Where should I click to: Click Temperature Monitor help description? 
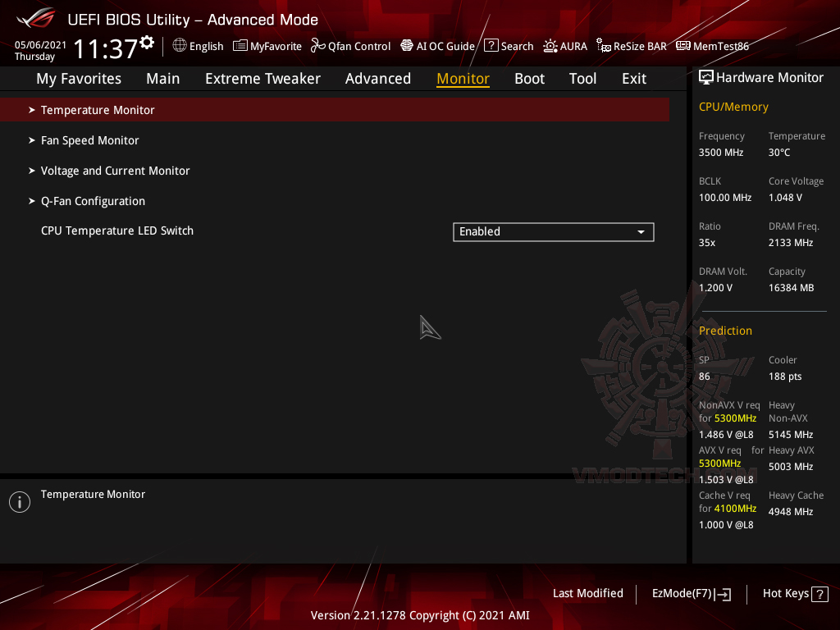[x=93, y=495]
